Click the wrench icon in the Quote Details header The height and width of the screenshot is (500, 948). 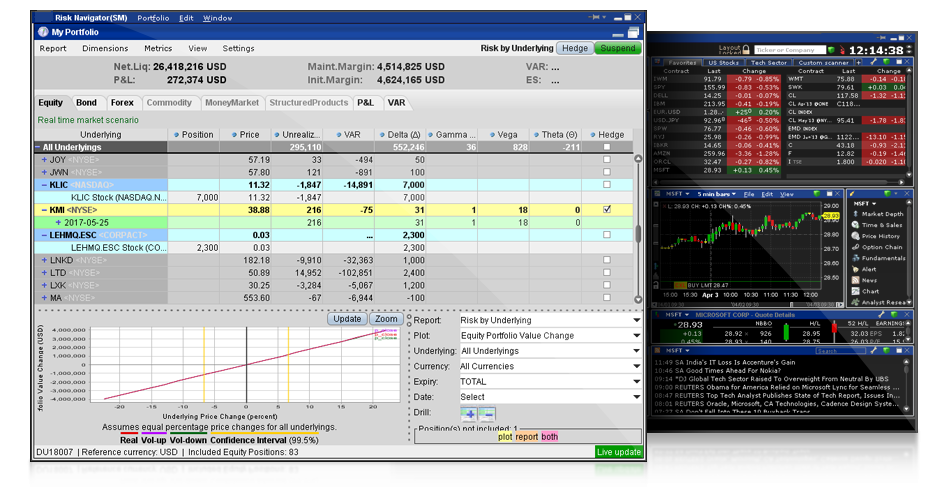882,314
